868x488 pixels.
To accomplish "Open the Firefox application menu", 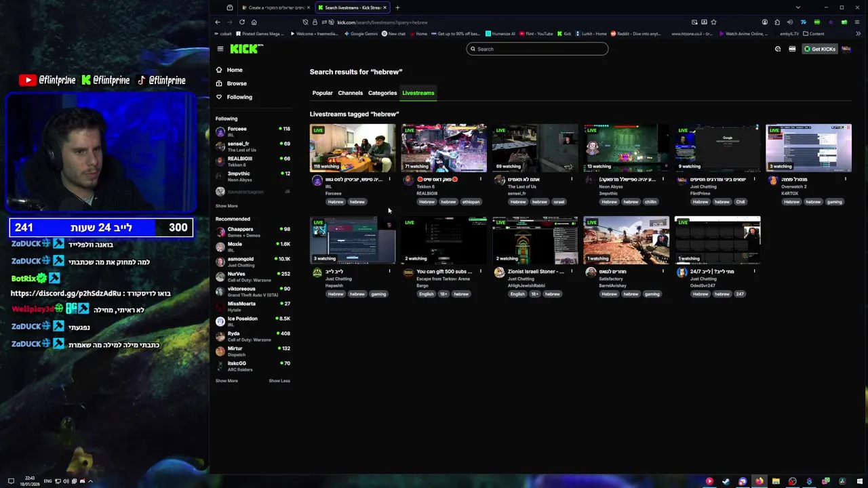I will [x=858, y=22].
